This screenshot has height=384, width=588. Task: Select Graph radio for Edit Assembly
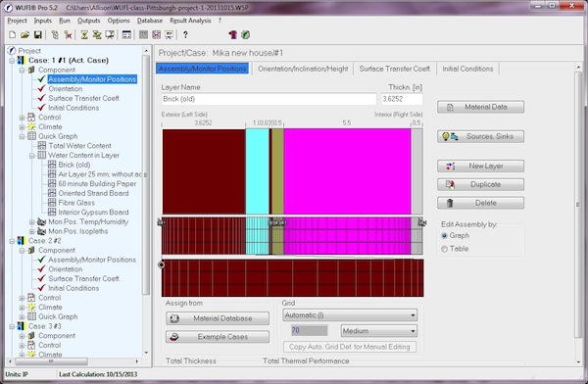(x=444, y=235)
